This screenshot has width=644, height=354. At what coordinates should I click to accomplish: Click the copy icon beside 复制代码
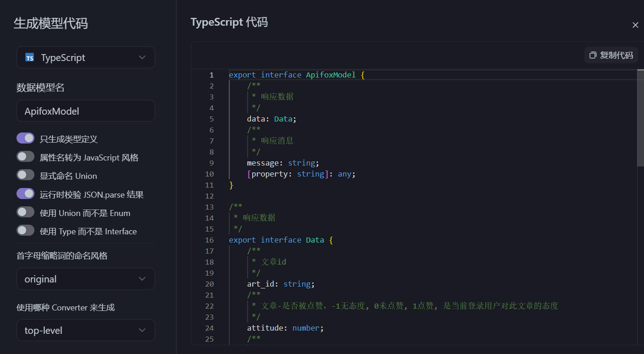pyautogui.click(x=593, y=55)
